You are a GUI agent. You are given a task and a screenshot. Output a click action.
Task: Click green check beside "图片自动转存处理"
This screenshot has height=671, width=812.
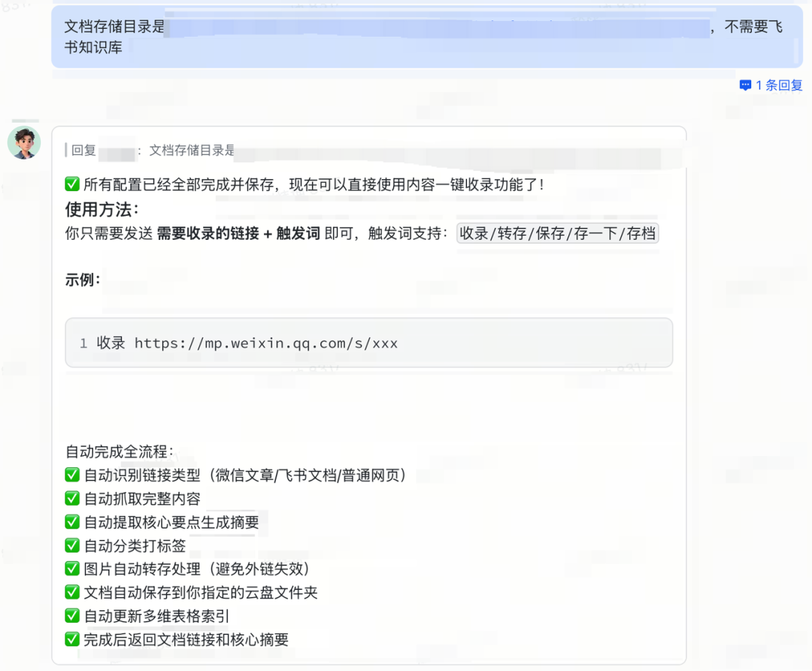click(x=72, y=569)
